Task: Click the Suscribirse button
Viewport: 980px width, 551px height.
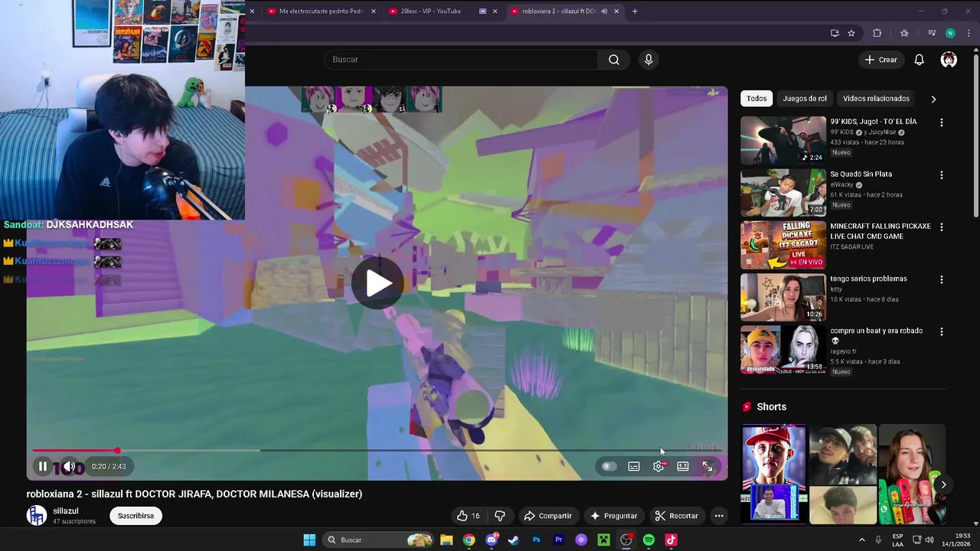Action: click(x=136, y=516)
